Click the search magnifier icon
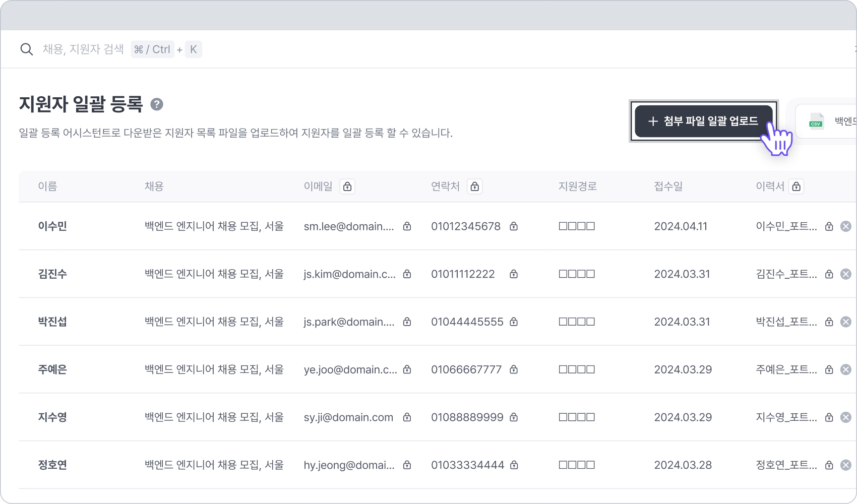Viewport: 857px width, 504px height. pos(27,49)
